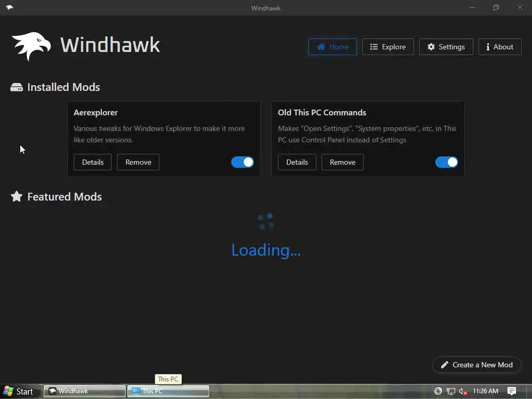Remove the Aerexplorer mod

(138, 162)
